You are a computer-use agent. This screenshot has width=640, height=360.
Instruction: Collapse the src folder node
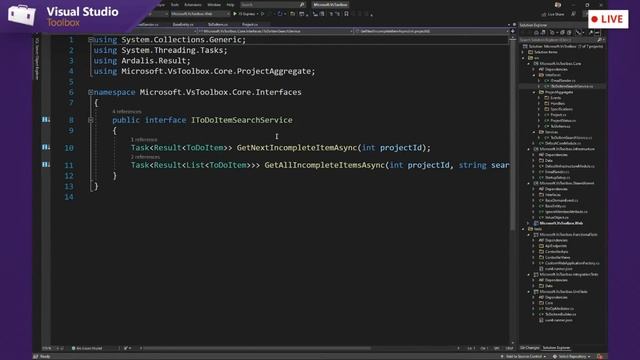point(524,58)
